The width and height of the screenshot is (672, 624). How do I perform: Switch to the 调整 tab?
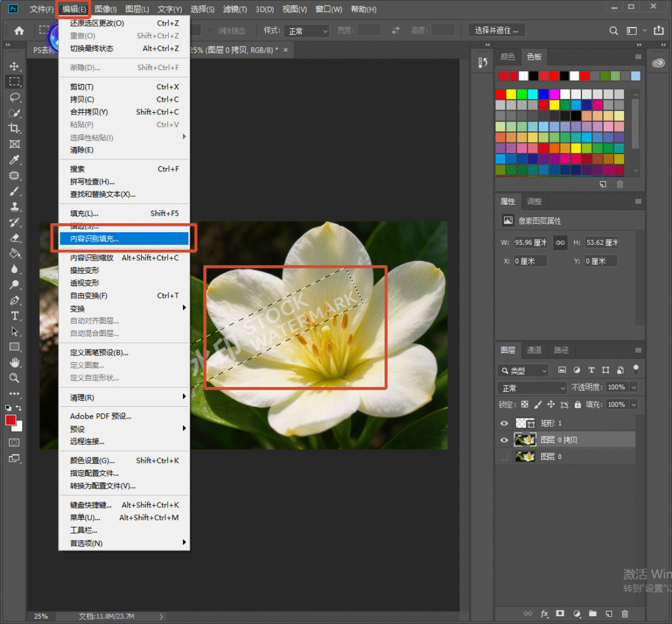pos(534,201)
